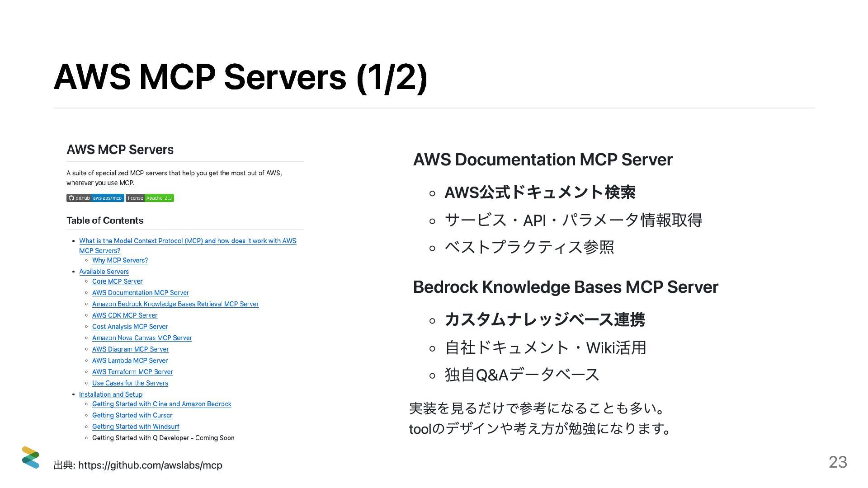The width and height of the screenshot is (868, 488).
Task: Click the github awslabs/mcp badge
Action: 95,198
